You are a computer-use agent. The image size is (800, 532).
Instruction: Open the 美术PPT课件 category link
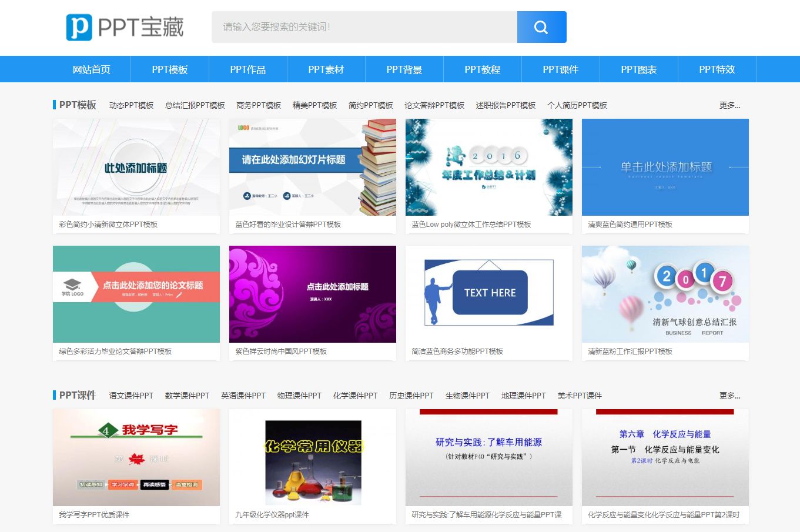click(x=580, y=396)
